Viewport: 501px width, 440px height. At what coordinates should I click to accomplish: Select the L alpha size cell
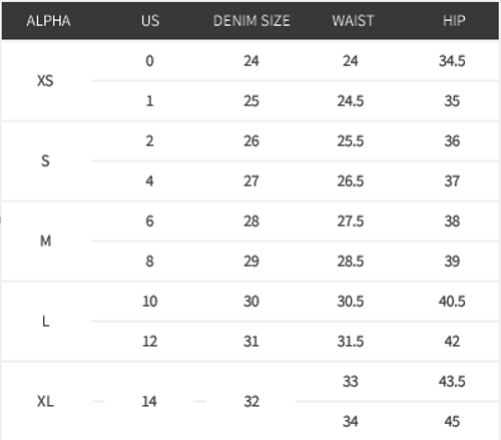coord(46,321)
